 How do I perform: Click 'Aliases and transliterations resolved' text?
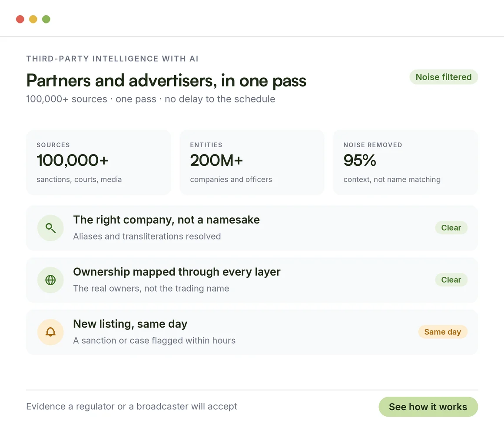(147, 236)
